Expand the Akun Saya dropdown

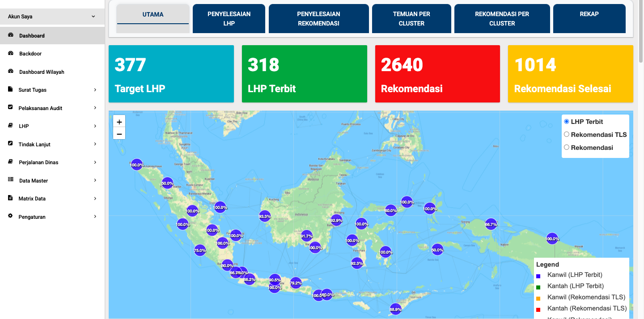tap(93, 17)
